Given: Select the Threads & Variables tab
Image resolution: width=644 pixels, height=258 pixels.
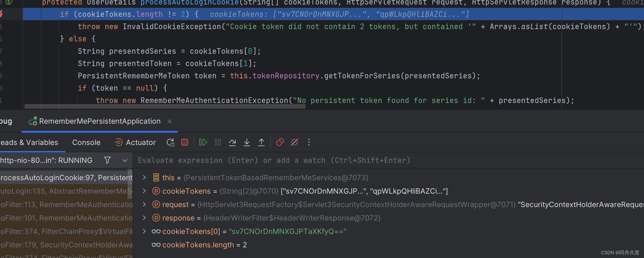Looking at the screenshot, I should coord(29,142).
